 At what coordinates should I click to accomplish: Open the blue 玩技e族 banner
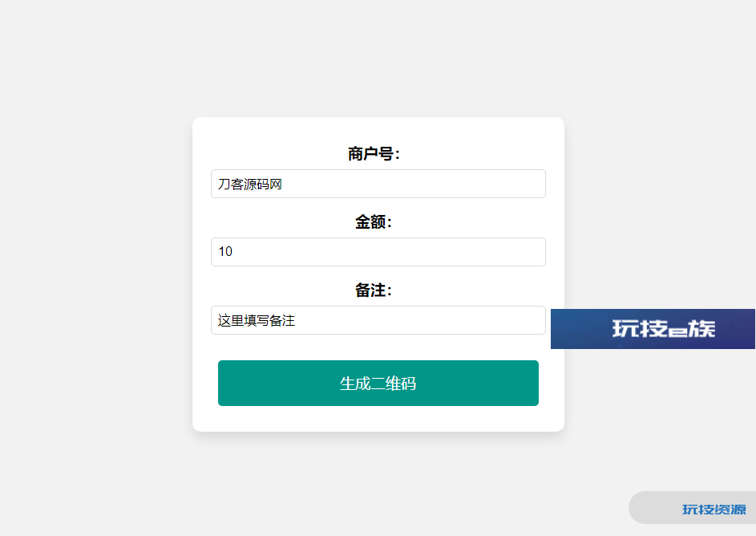tap(653, 329)
